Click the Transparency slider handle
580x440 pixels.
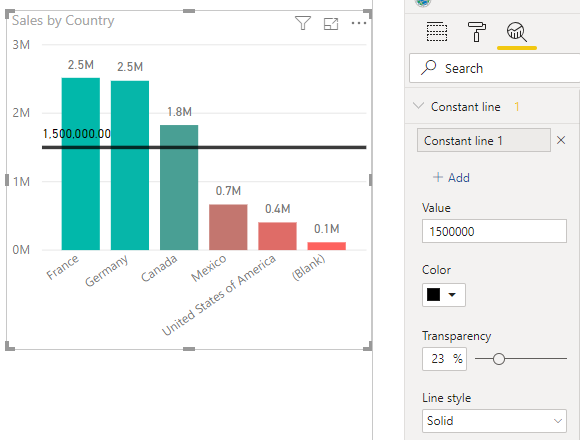pyautogui.click(x=499, y=359)
